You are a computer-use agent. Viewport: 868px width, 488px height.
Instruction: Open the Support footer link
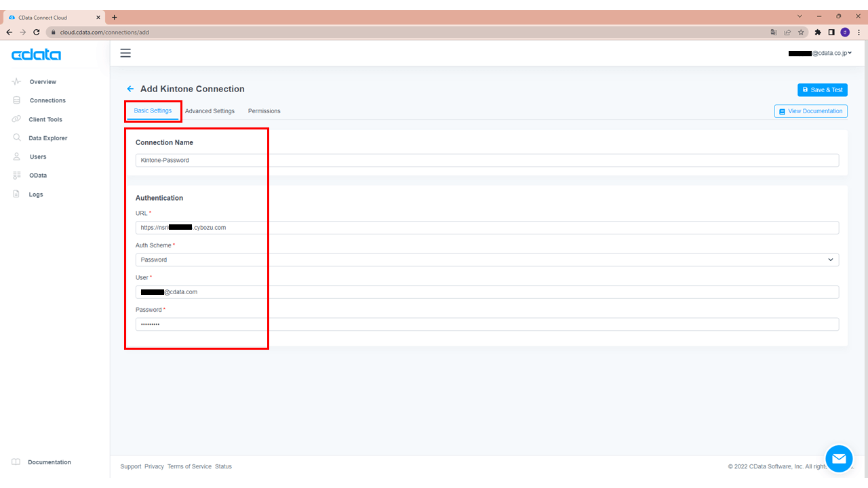pyautogui.click(x=131, y=466)
